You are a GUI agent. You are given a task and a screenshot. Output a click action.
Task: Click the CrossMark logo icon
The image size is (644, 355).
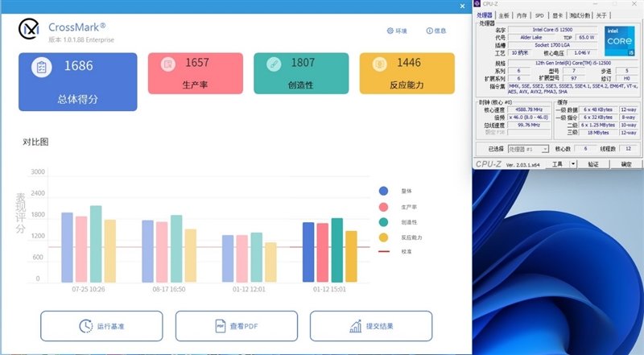click(x=28, y=29)
